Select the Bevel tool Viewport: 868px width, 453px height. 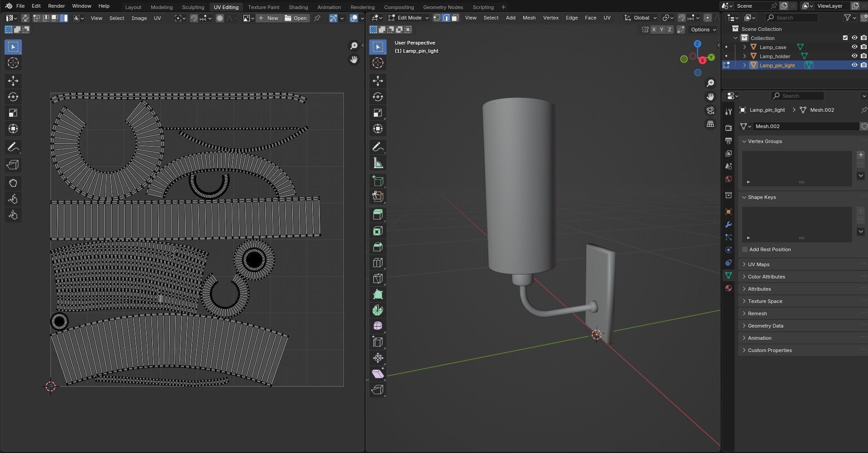click(377, 247)
